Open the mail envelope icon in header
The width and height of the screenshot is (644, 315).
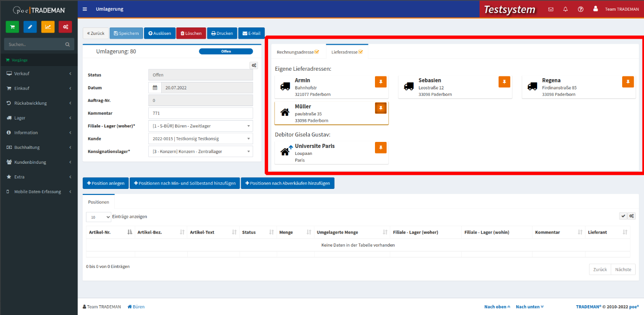coord(551,9)
